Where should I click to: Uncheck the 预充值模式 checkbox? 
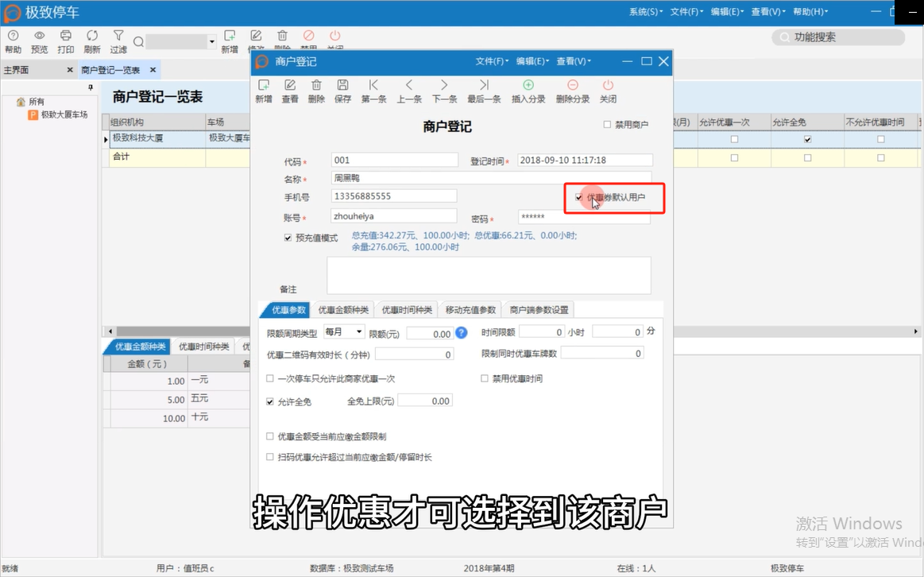(288, 238)
